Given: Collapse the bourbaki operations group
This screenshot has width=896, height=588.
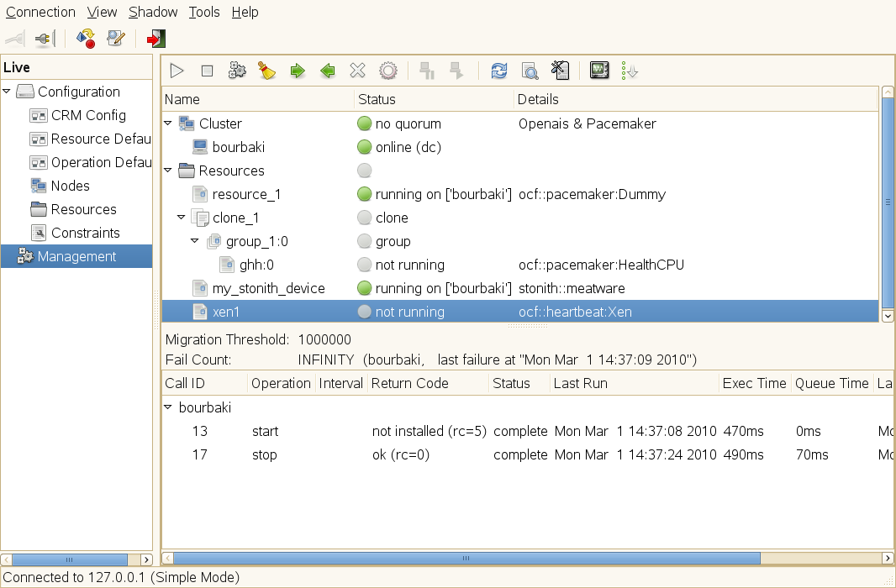Looking at the screenshot, I should (x=168, y=407).
